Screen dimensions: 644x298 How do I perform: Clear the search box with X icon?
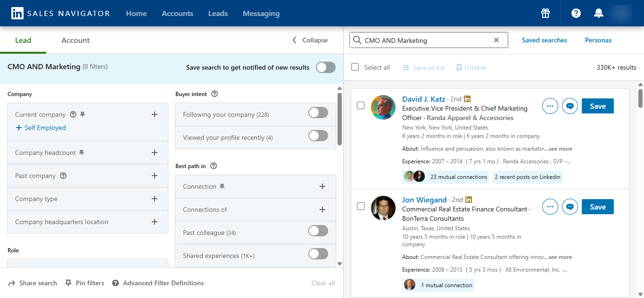pyautogui.click(x=496, y=40)
